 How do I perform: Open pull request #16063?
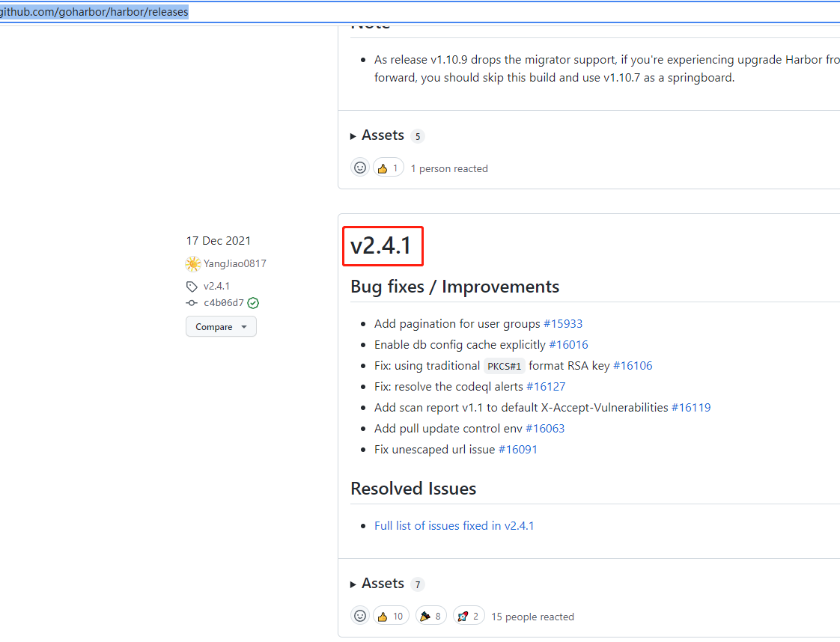545,428
